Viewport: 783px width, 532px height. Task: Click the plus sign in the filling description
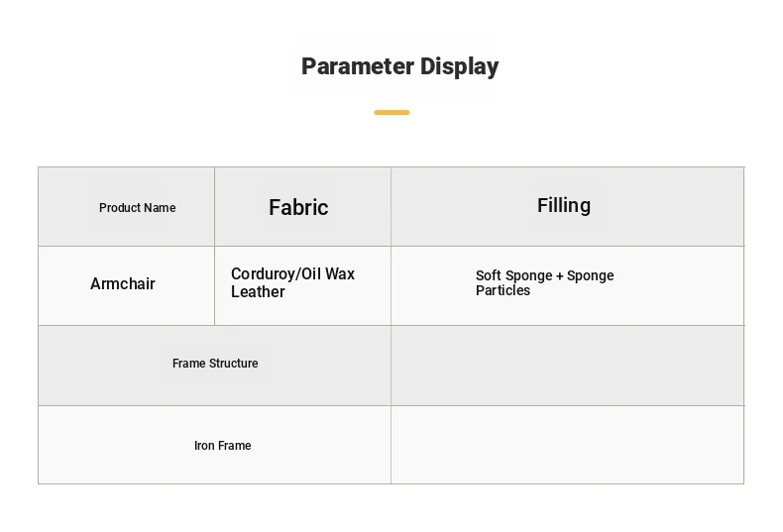pyautogui.click(x=560, y=276)
